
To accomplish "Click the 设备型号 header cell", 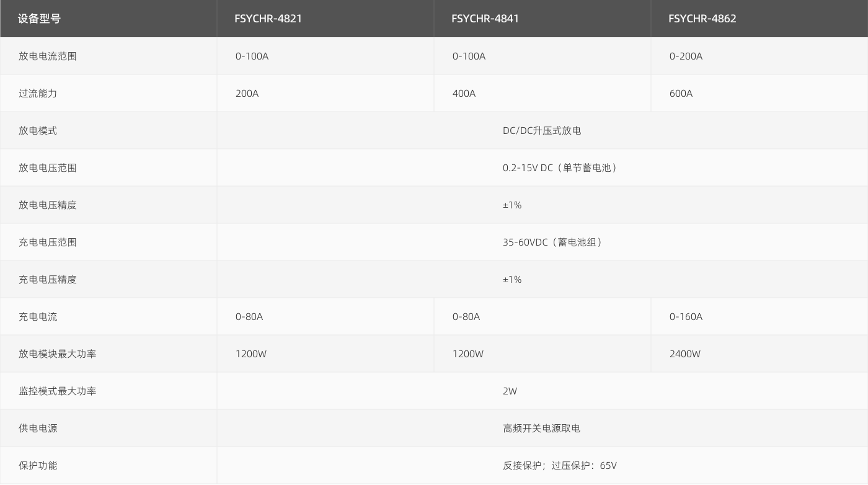I will point(39,19).
